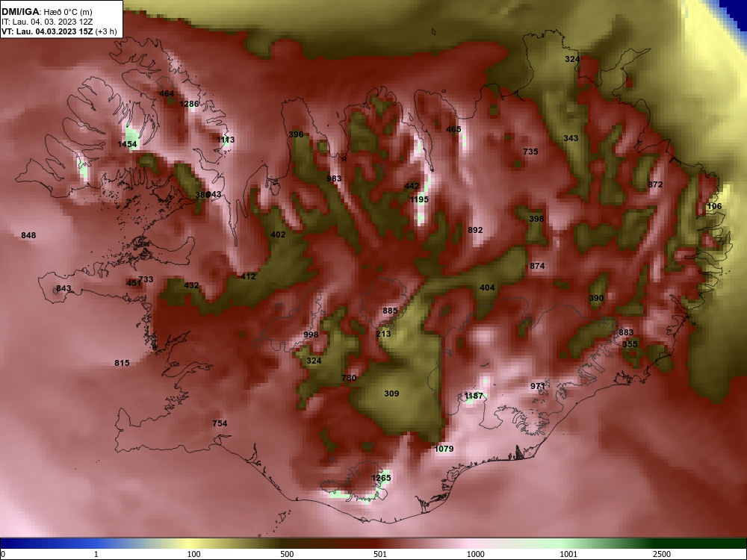747x560 pixels.
Task: Select the 500 tick label on color scale
Action: 288,554
